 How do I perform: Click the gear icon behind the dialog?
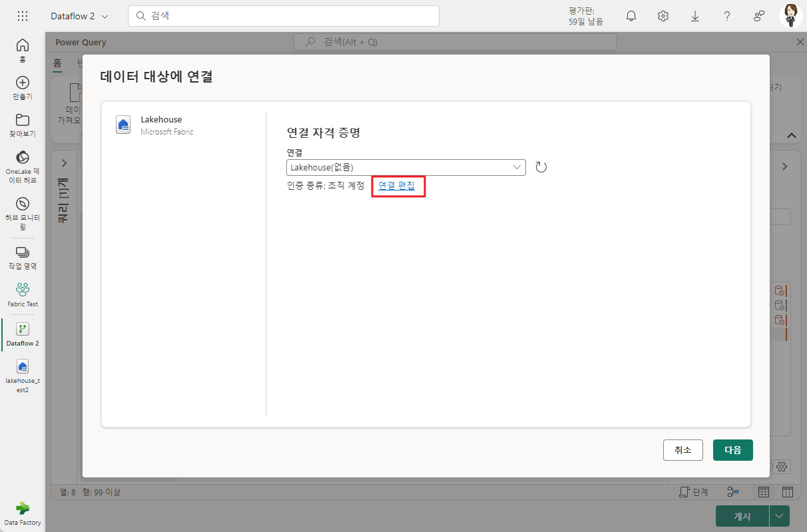click(x=782, y=467)
